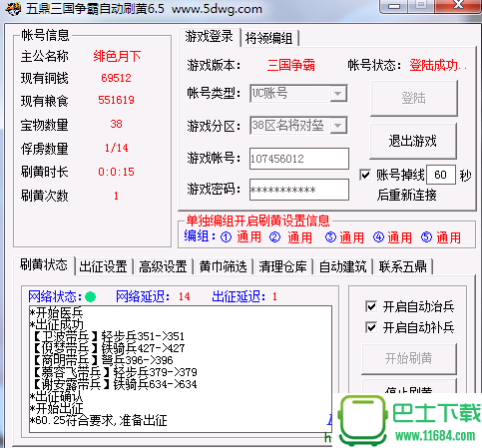Viewport: 482px width, 448px height.
Task: Click 开始刷黄 button
Action: 409,358
